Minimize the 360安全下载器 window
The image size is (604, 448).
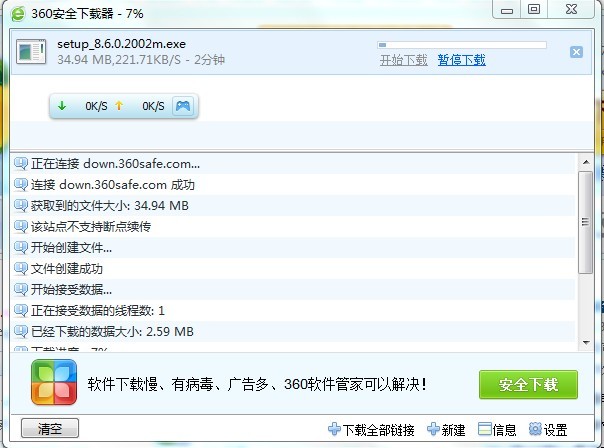pyautogui.click(x=507, y=10)
